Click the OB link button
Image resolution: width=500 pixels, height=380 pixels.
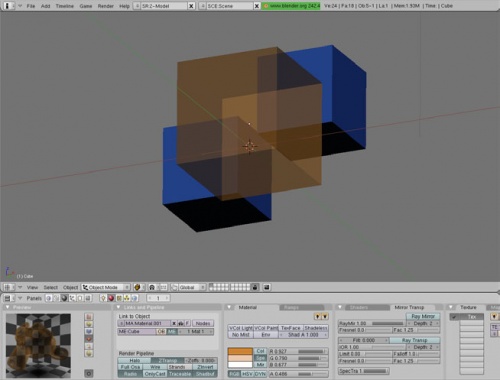pyautogui.click(x=161, y=332)
